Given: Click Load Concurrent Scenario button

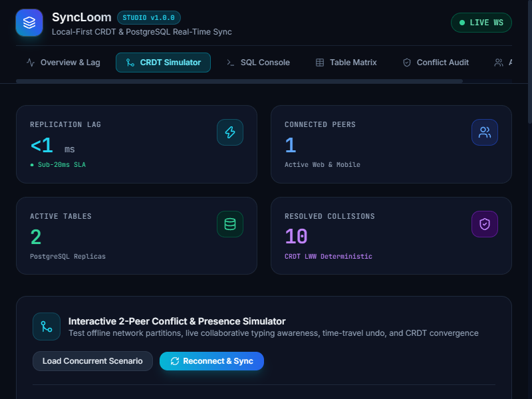Looking at the screenshot, I should pos(92,361).
